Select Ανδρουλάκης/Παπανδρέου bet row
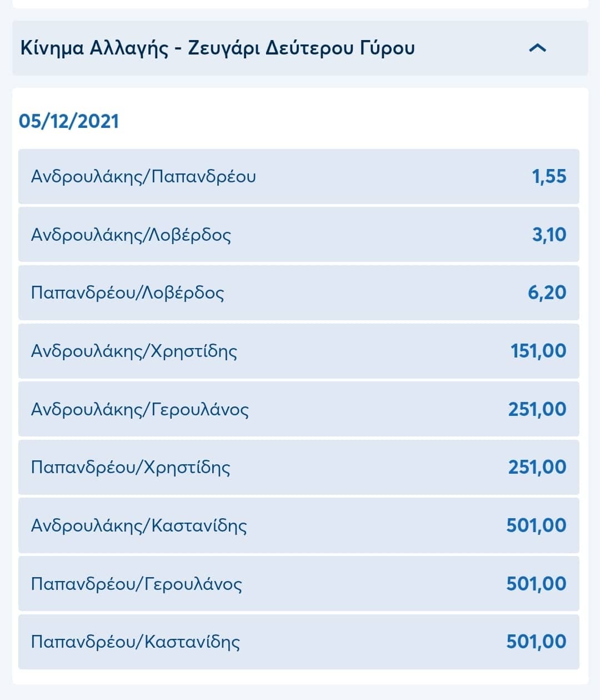 (x=299, y=176)
